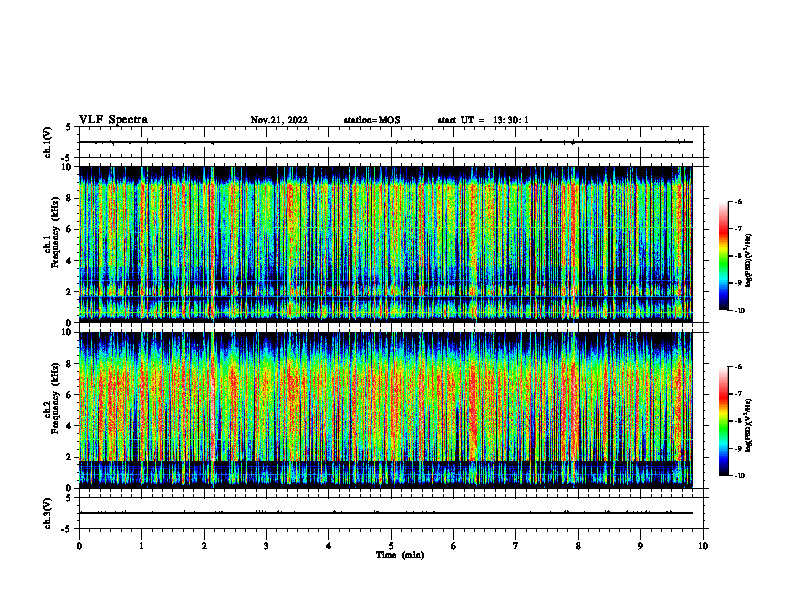This screenshot has height=612, width=792.
Task: Click time-axis tick label "9" at bottom
Action: tap(640, 546)
